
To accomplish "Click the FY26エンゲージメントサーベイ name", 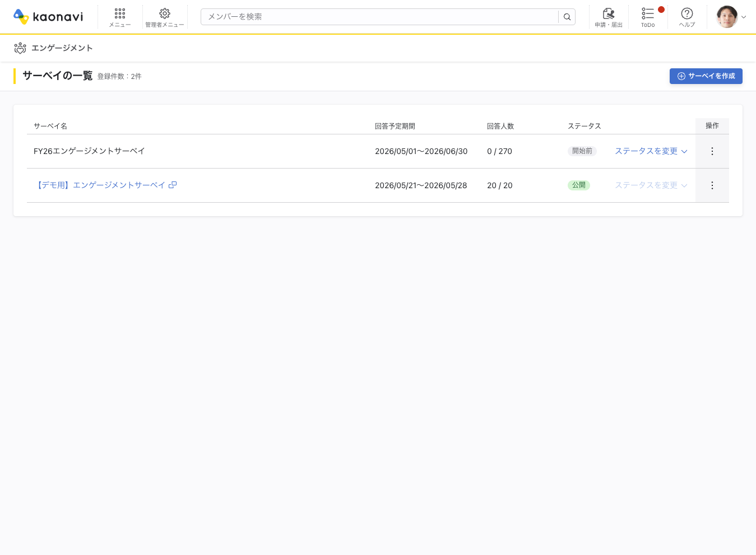I will (x=89, y=151).
